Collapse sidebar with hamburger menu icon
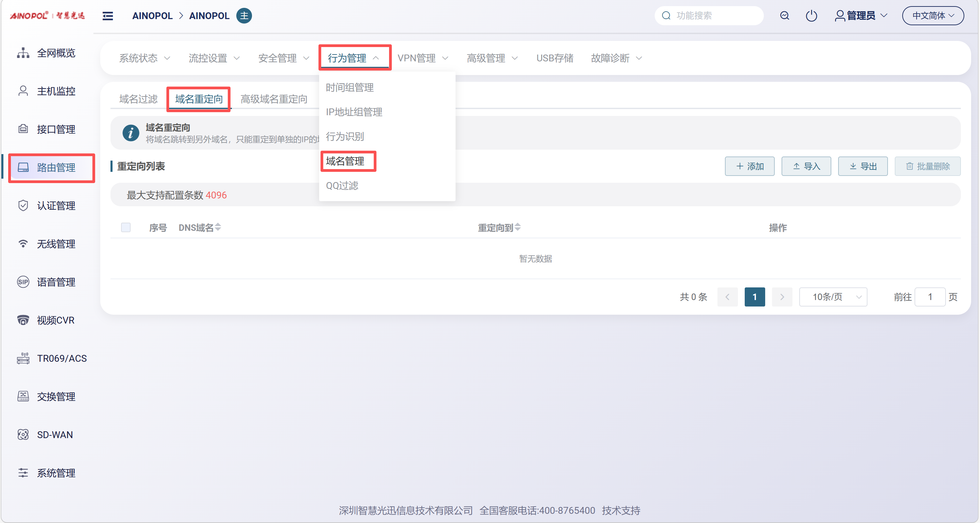 (108, 16)
